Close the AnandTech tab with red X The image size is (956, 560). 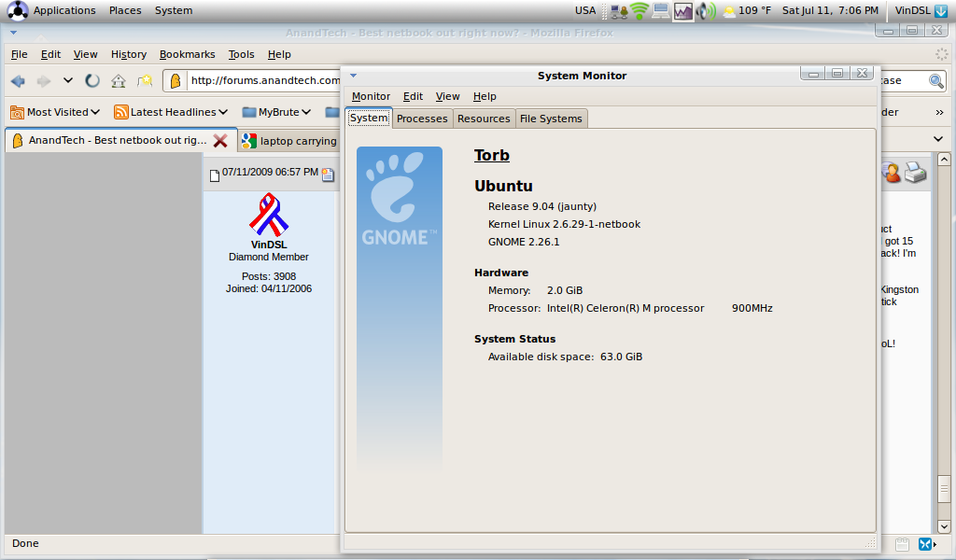(x=220, y=141)
